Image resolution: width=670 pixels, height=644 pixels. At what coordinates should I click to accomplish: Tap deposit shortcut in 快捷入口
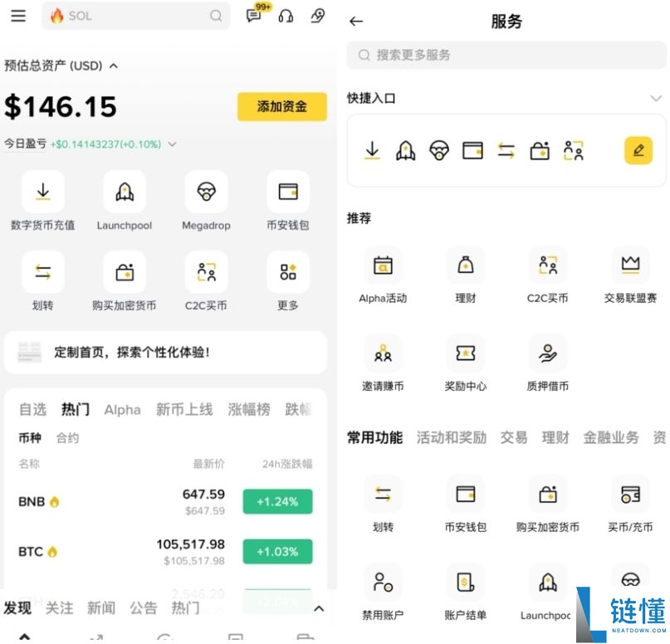[x=372, y=150]
